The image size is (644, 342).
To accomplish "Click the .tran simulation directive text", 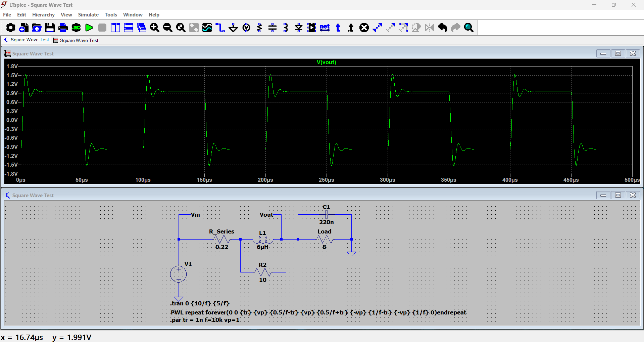I will pos(200,303).
